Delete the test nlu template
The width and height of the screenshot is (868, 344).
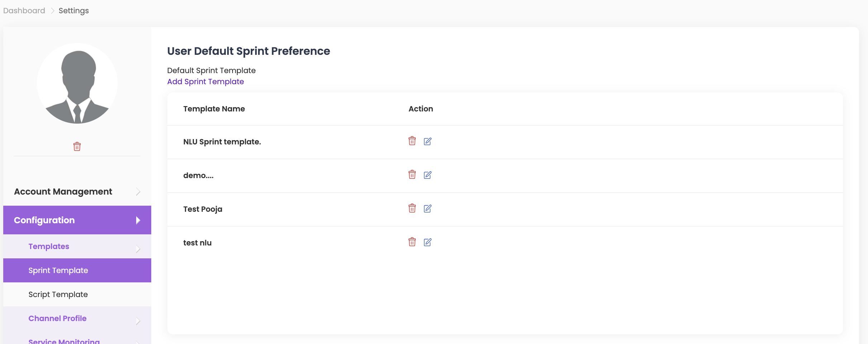click(412, 242)
